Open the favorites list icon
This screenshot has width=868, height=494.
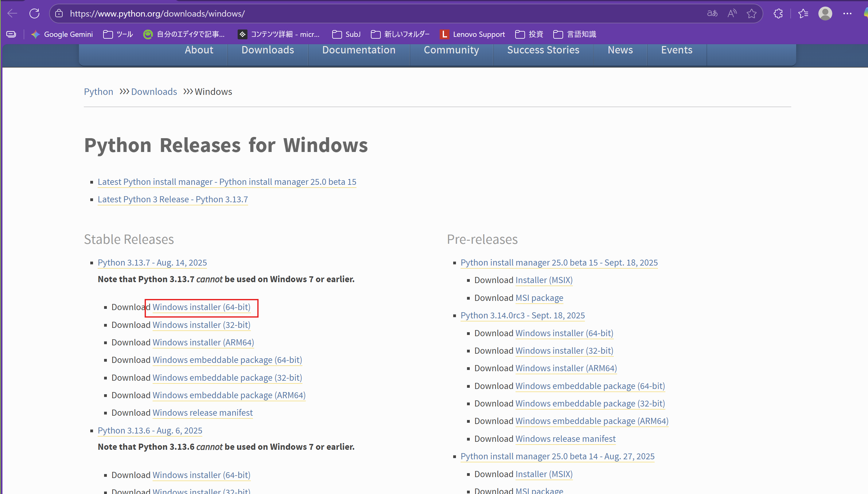click(x=803, y=14)
